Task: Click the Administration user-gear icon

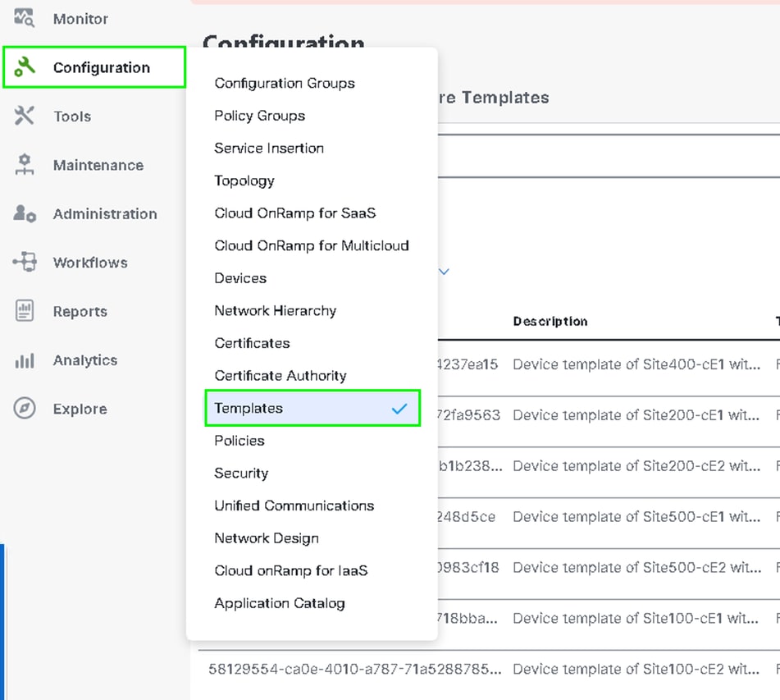Action: coord(25,213)
